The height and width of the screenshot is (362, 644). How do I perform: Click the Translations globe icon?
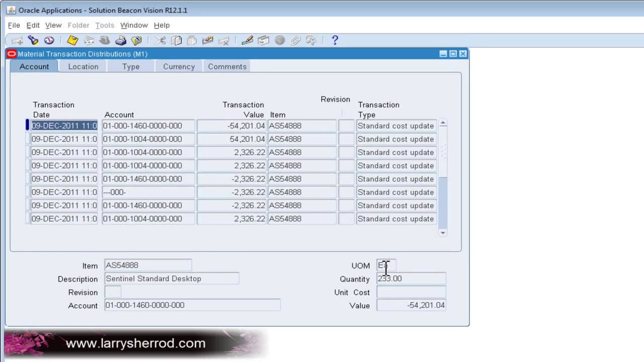click(x=280, y=41)
